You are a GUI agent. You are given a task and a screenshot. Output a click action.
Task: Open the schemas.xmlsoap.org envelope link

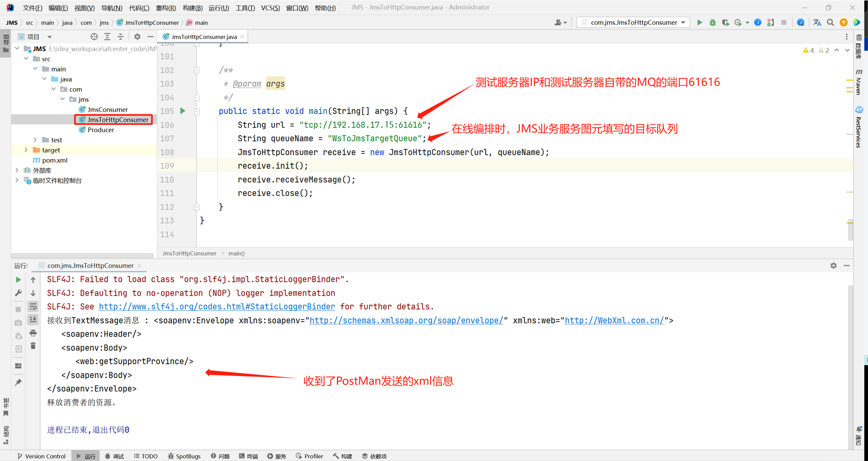(406, 321)
